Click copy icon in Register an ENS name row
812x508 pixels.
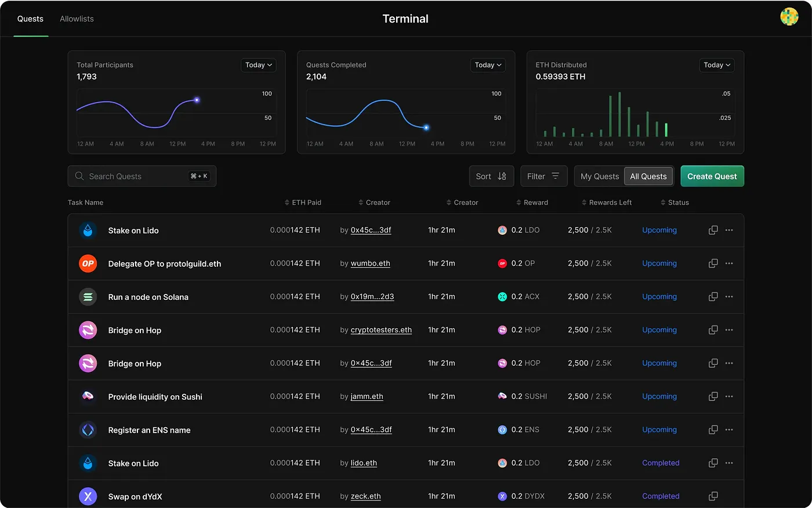[713, 430]
